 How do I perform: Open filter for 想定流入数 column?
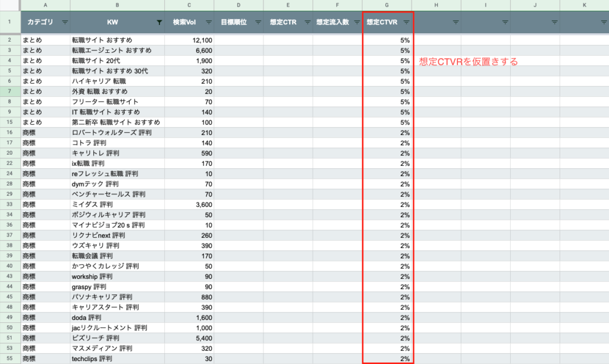[x=357, y=22]
